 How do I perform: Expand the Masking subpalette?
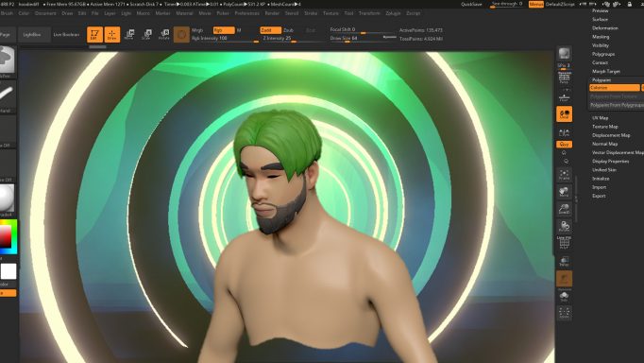click(601, 37)
